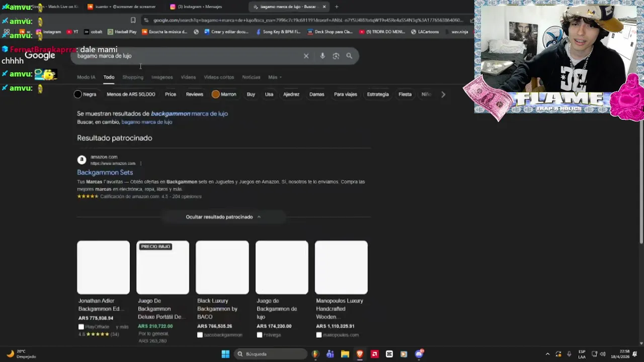Select the Ajedrez filter chip

(x=291, y=95)
